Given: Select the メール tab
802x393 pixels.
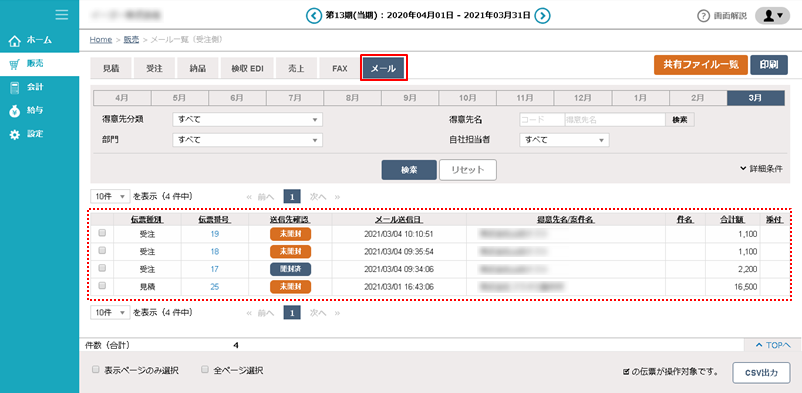Looking at the screenshot, I should (384, 69).
